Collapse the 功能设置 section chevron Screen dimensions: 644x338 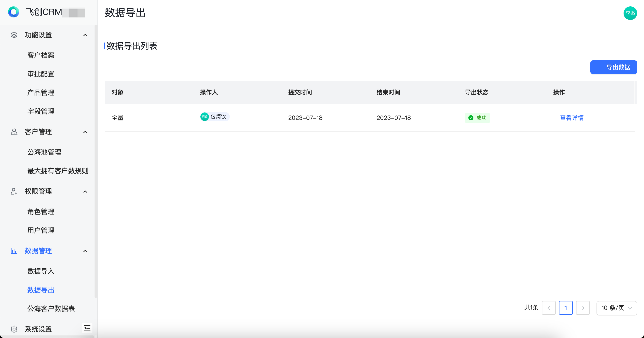[85, 35]
